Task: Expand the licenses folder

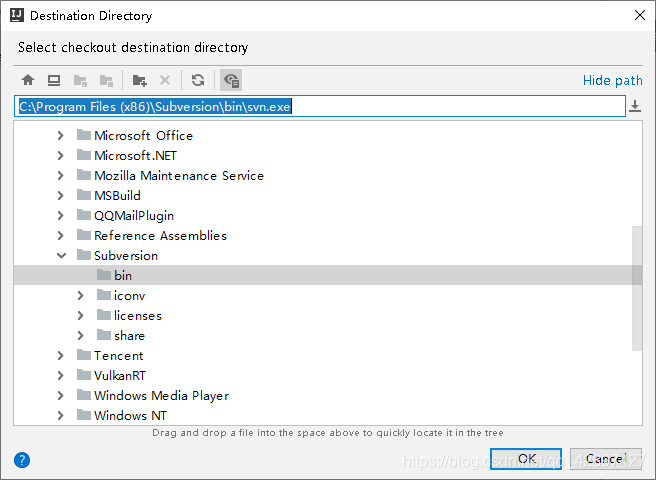Action: pos(81,316)
